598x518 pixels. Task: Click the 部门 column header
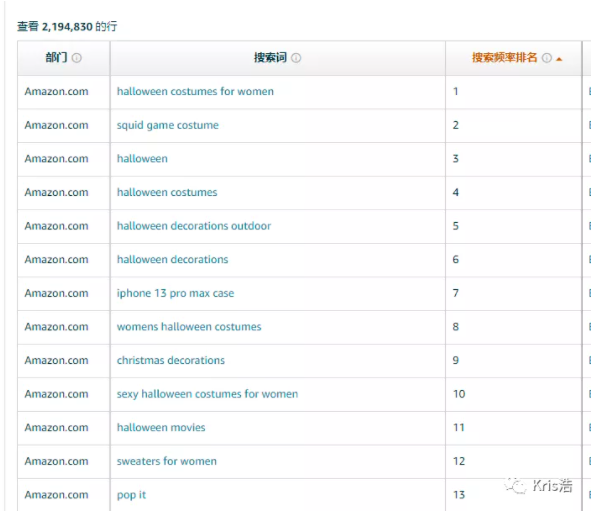[64, 58]
